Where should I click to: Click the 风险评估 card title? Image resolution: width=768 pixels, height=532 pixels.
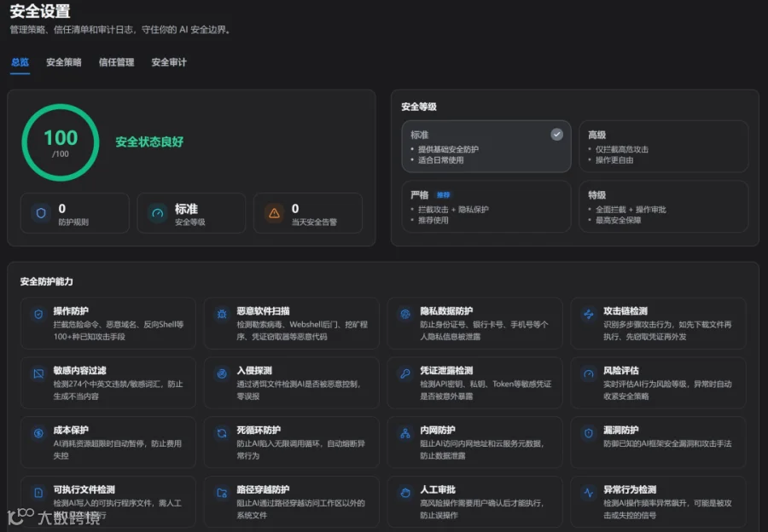pos(621,371)
